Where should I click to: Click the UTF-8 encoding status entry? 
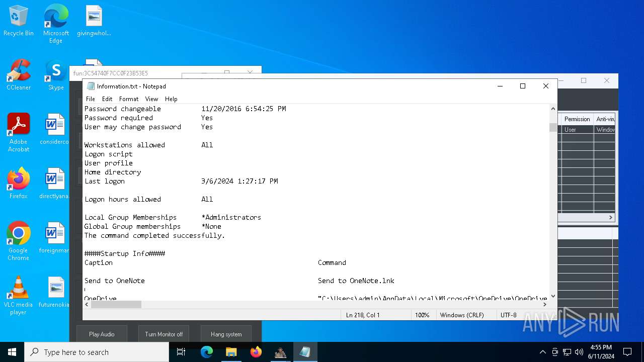pos(509,315)
